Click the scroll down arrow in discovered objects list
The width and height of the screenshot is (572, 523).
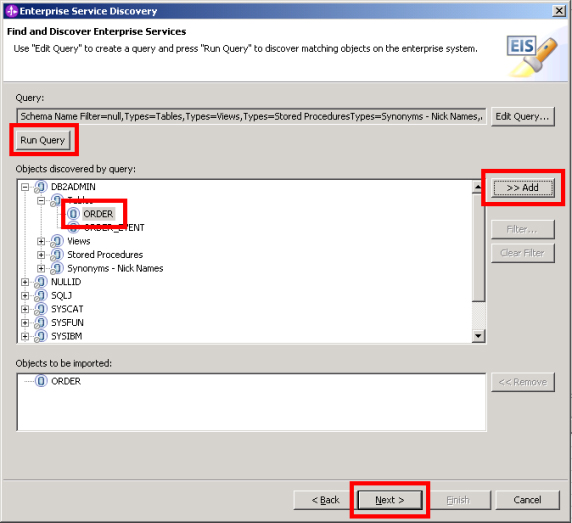(478, 336)
